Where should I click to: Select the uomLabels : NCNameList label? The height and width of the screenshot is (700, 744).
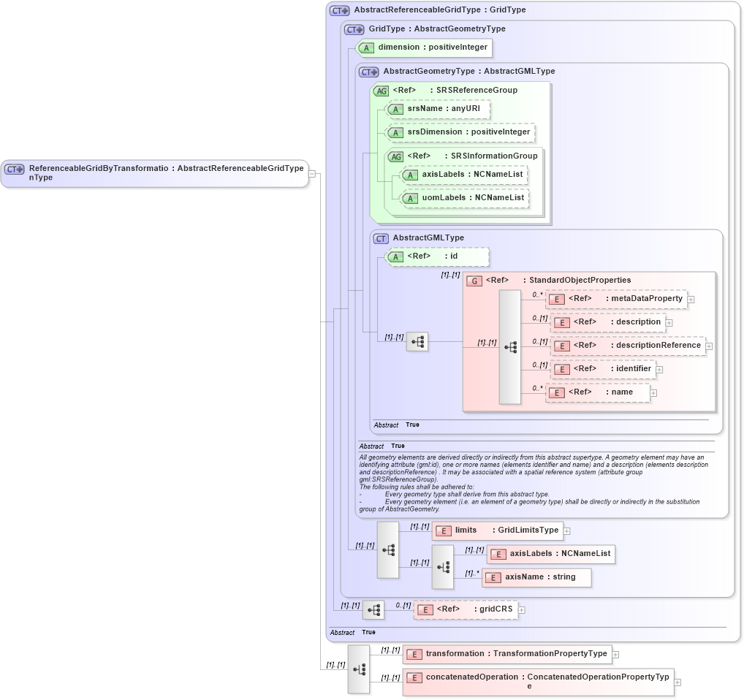pyautogui.click(x=473, y=198)
